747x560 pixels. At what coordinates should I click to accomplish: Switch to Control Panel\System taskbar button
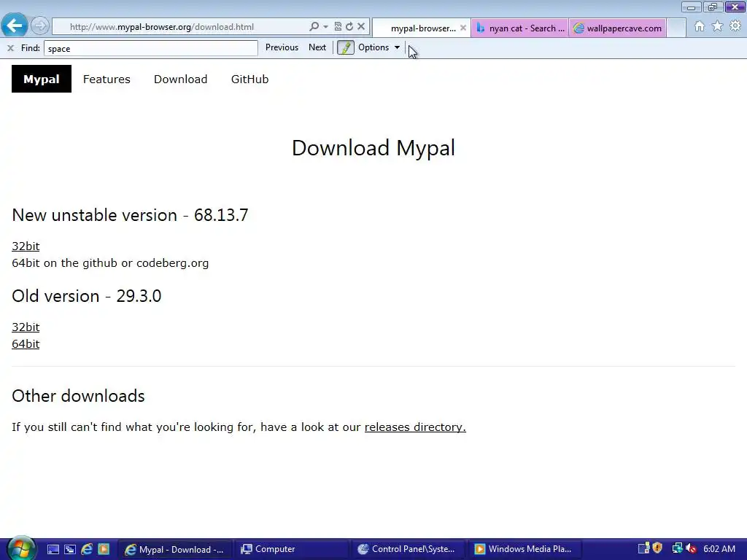click(409, 550)
